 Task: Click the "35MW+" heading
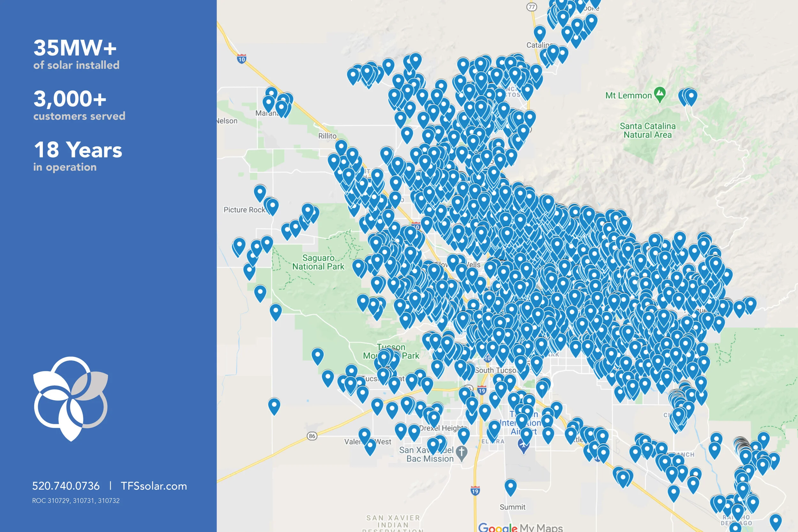tap(75, 48)
